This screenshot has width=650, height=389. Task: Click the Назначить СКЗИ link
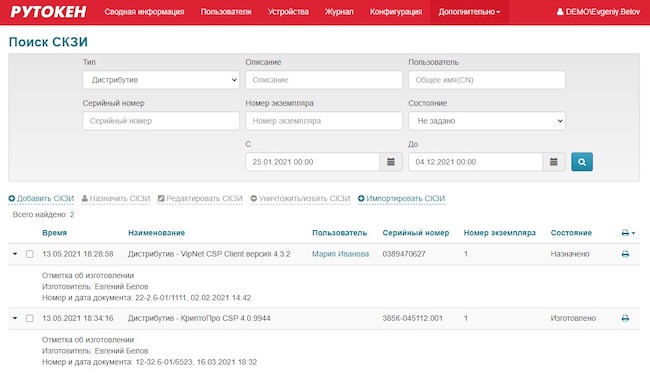116,199
